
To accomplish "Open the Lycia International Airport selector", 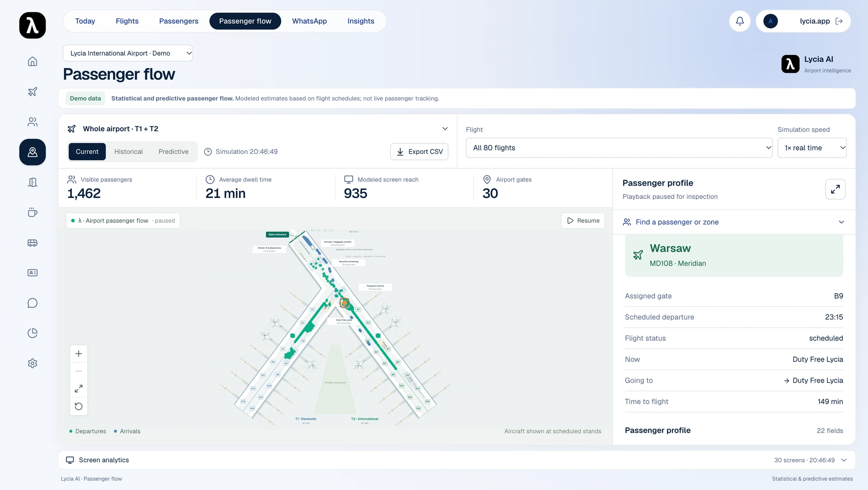I will (x=128, y=53).
